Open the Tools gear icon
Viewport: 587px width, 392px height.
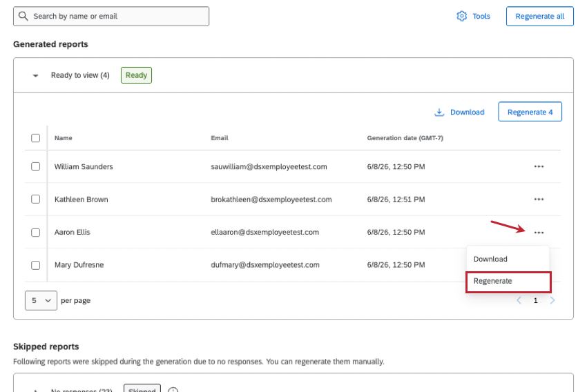tap(461, 16)
